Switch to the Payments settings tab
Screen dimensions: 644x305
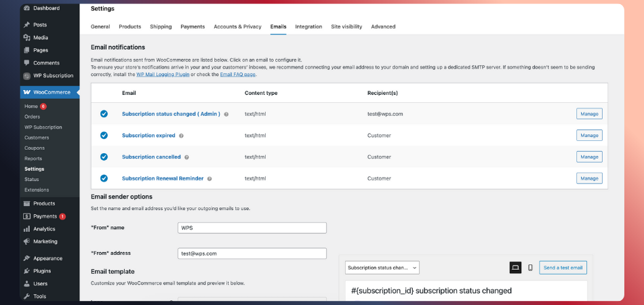tap(193, 26)
